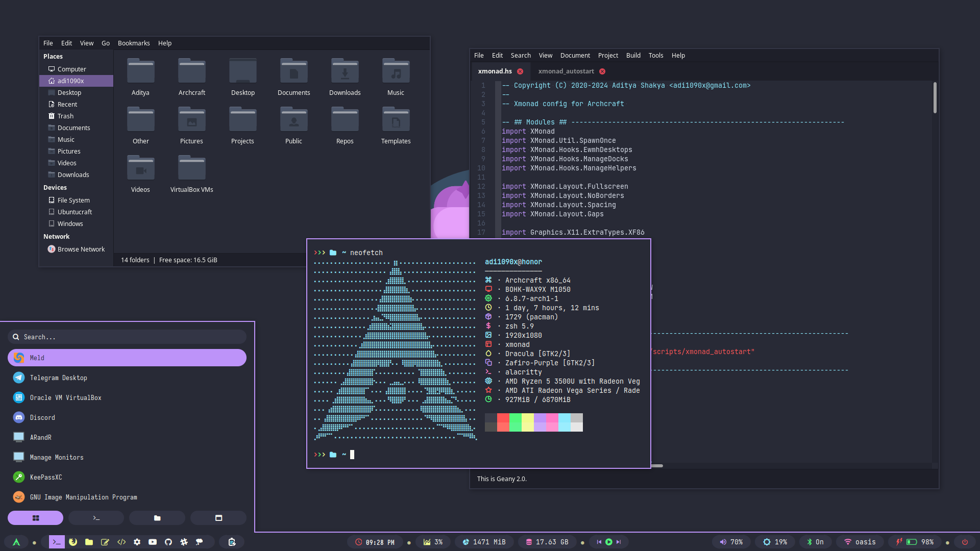The height and width of the screenshot is (551, 980).
Task: Click the volume speaker icon at 70%
Action: pos(723,542)
